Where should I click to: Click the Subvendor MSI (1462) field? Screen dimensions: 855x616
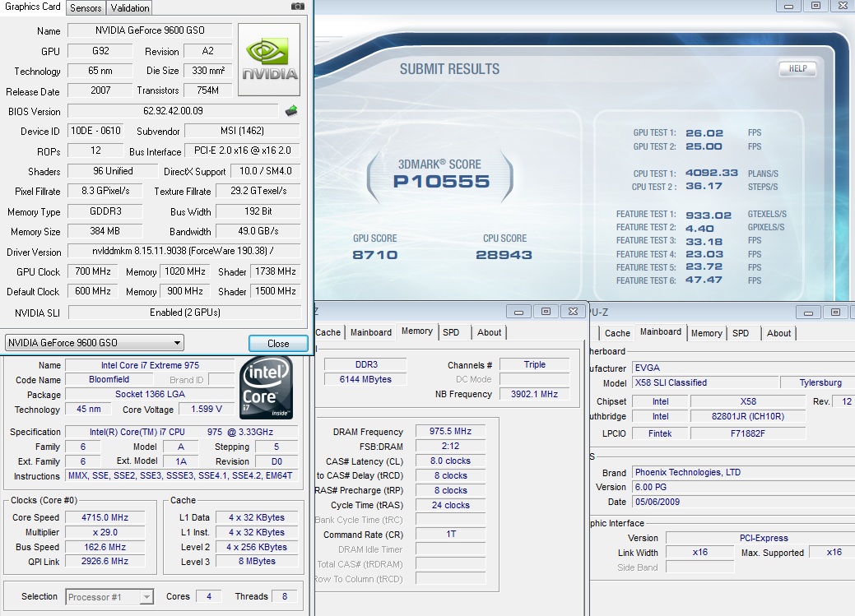click(242, 131)
